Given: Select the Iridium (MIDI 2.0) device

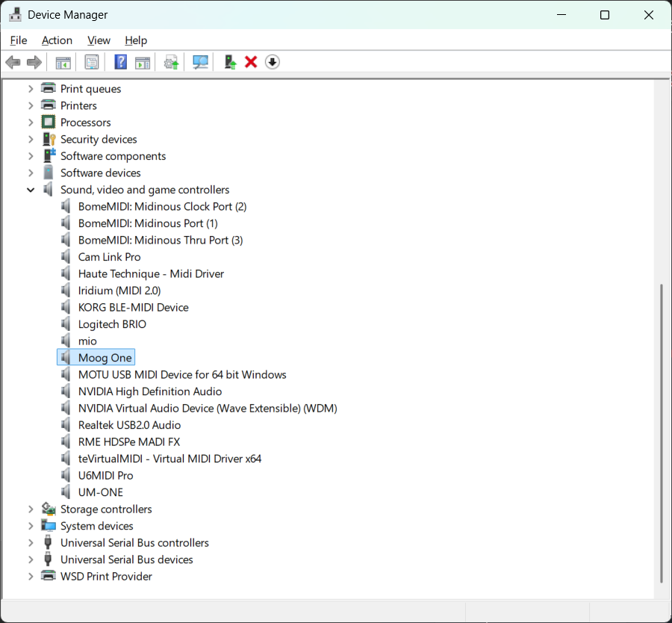Looking at the screenshot, I should coord(119,291).
